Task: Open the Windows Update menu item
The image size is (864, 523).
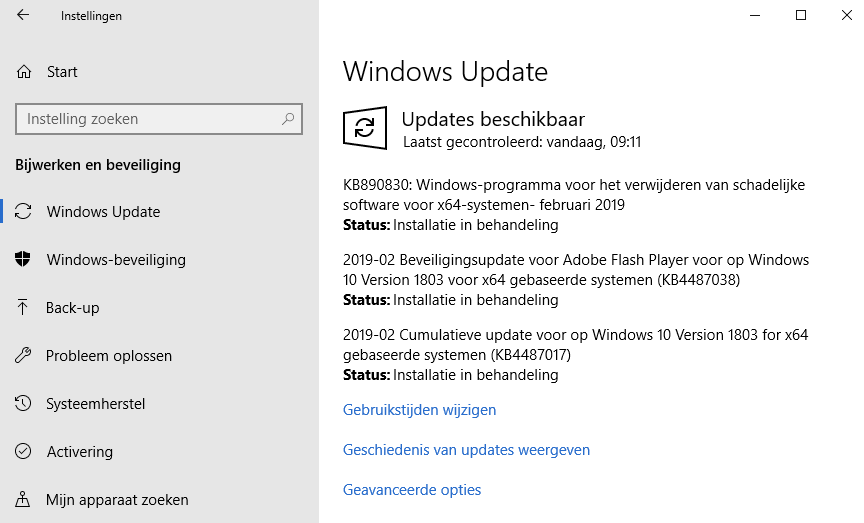Action: click(103, 212)
